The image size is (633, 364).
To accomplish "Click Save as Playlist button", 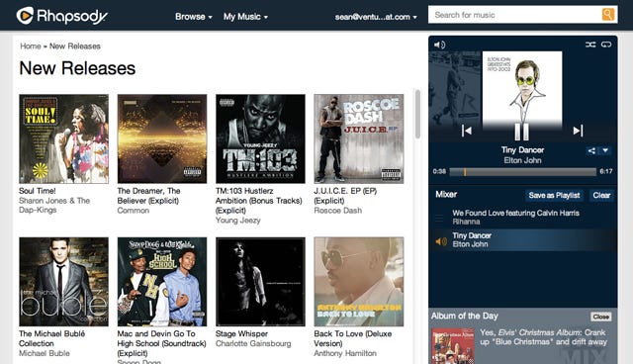I will click(x=554, y=195).
